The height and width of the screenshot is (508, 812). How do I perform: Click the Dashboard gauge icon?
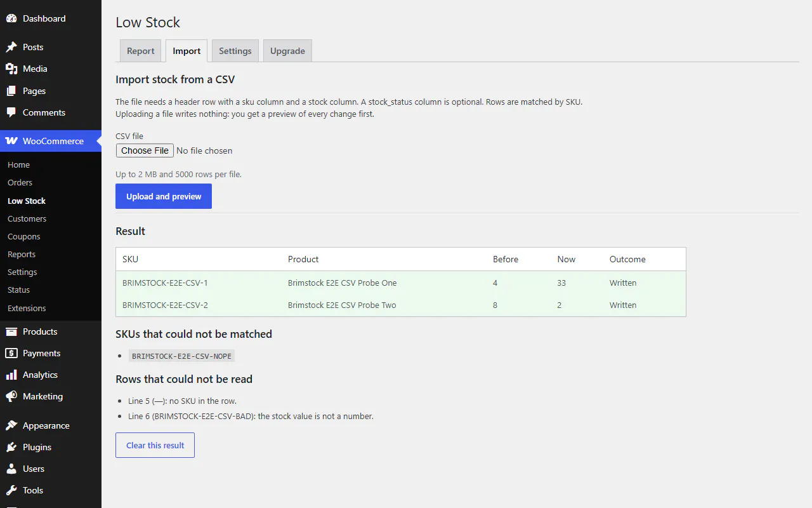(x=11, y=18)
